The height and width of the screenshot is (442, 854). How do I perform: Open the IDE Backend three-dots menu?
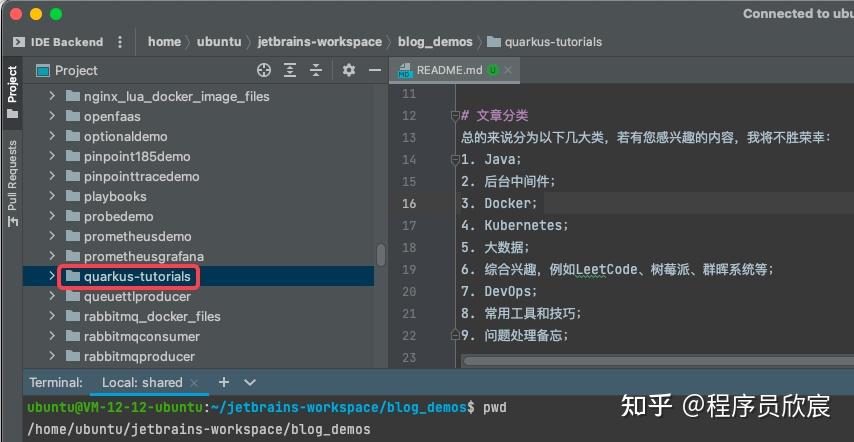click(121, 42)
